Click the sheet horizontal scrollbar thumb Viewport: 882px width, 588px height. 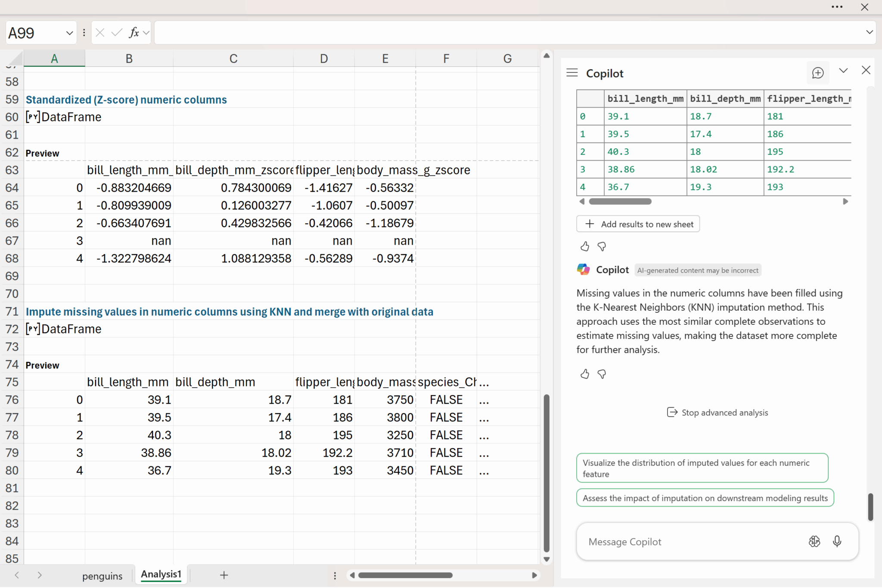[405, 576]
